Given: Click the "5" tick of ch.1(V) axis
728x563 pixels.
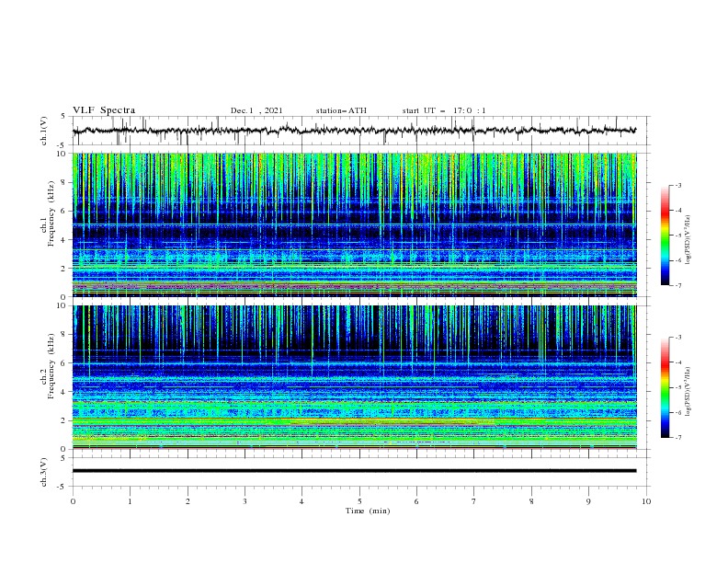Looking at the screenshot, I should point(63,116).
